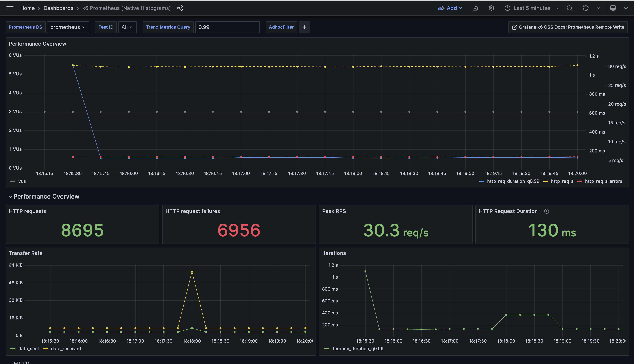Add a new adhoc filter plus button
The image size is (634, 364).
coord(304,27)
